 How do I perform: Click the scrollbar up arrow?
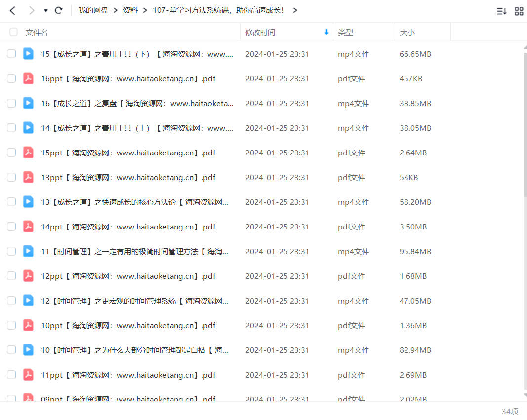(525, 47)
